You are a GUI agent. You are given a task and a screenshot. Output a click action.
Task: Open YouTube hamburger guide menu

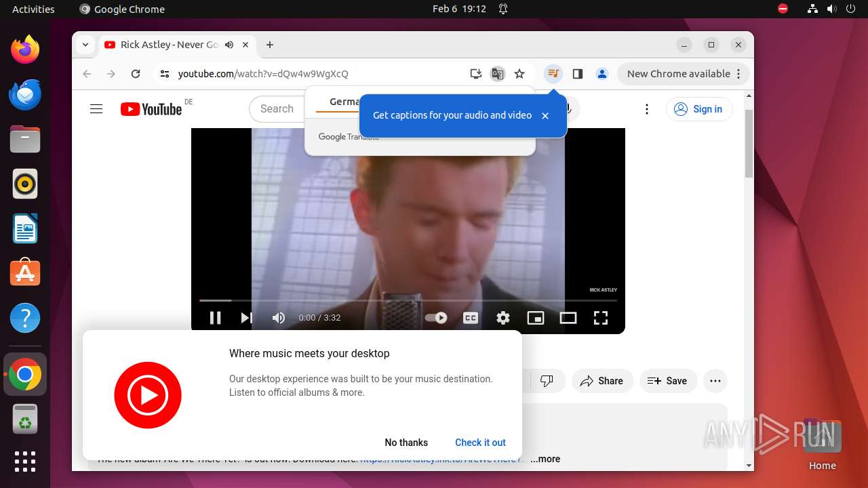(96, 109)
